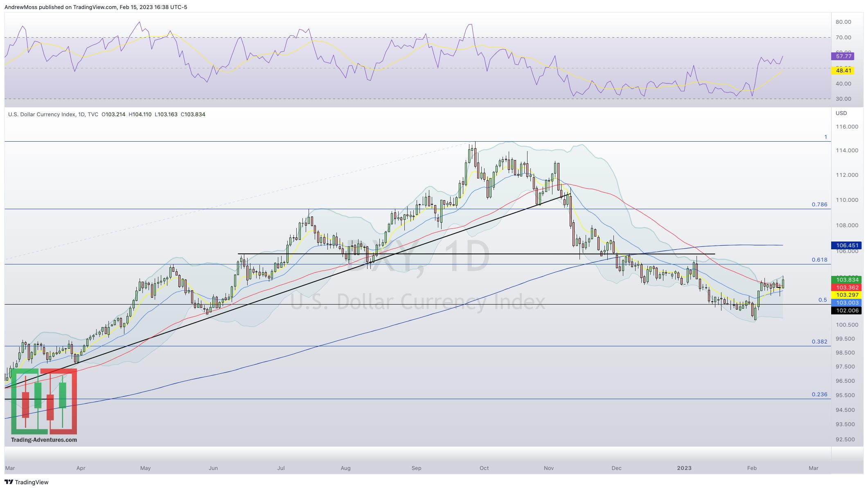
Task: Select the 0.786 Fibonacci level label
Action: pos(819,204)
